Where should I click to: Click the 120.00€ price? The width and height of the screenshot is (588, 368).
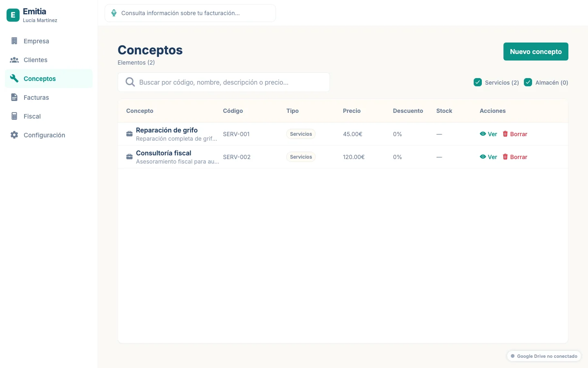(x=354, y=157)
